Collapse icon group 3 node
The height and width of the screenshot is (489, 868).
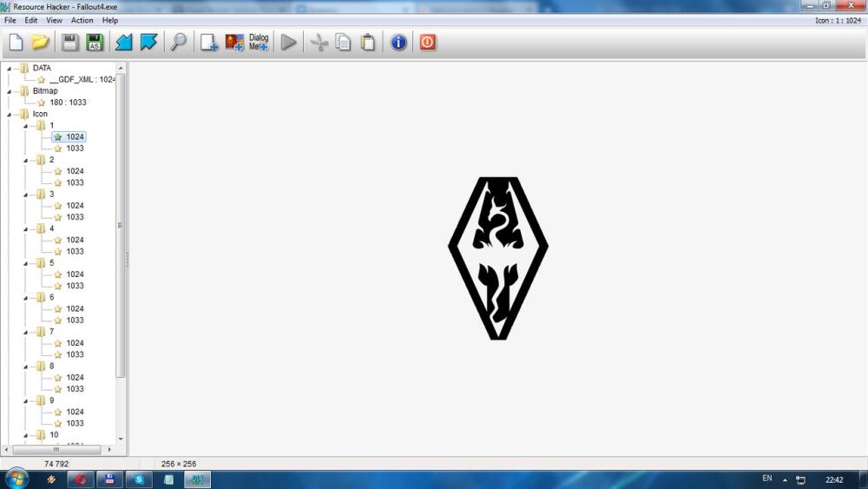(x=25, y=195)
